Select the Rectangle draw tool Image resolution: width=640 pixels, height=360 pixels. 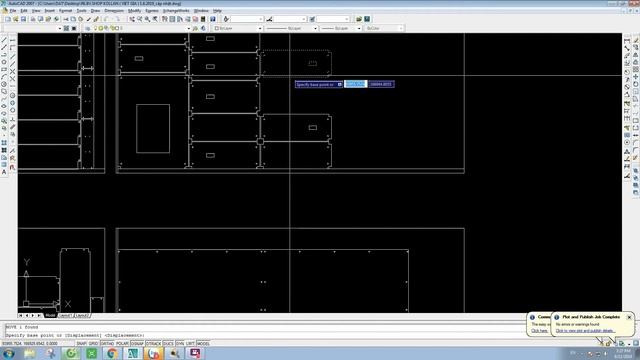pos(4,69)
